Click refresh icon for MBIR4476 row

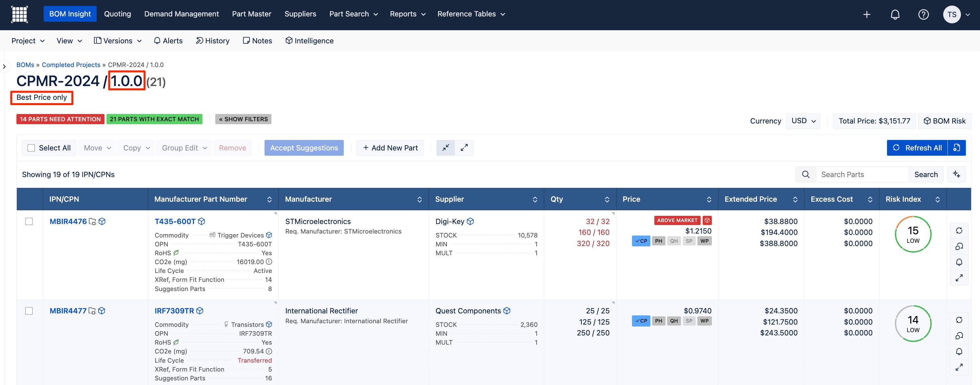pyautogui.click(x=959, y=231)
